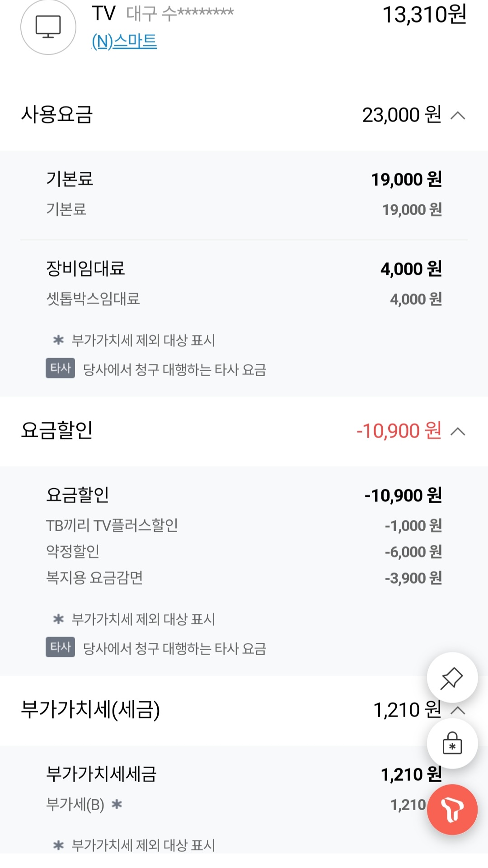
Task: Collapse the 사용요금 section chevron
Action: (x=458, y=116)
